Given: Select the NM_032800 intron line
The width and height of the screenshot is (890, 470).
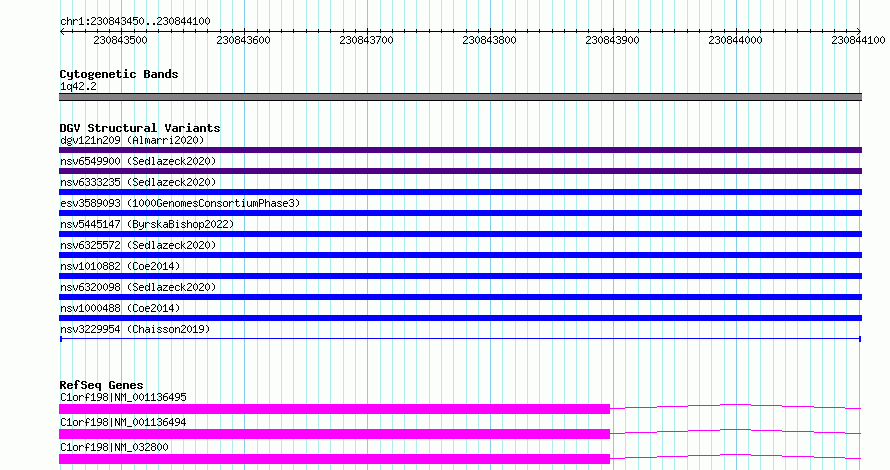Looking at the screenshot, I should click(x=736, y=456).
